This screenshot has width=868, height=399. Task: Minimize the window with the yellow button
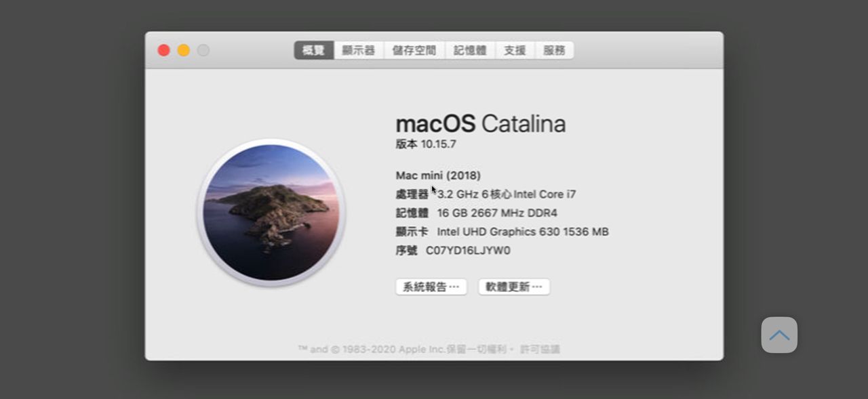click(x=183, y=50)
